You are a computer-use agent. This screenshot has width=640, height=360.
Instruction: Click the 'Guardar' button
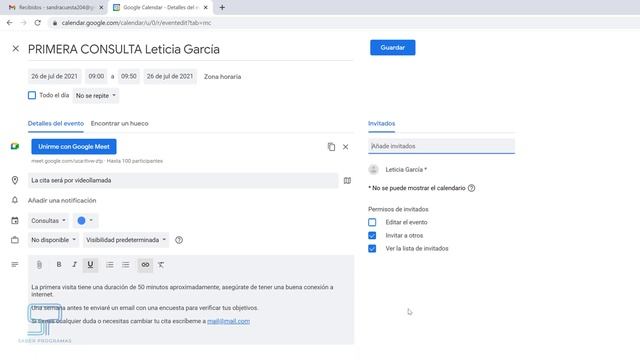click(393, 48)
